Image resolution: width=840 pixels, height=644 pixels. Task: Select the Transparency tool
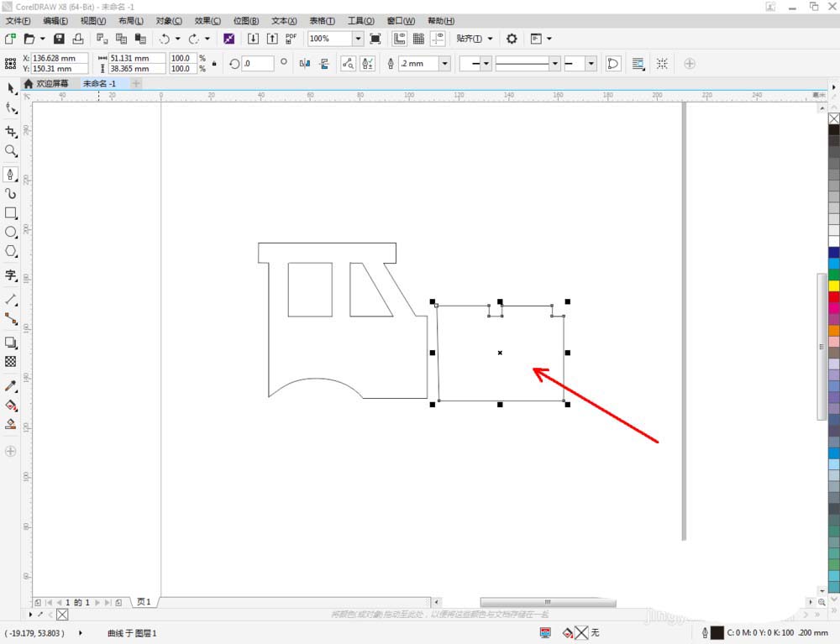tap(11, 361)
